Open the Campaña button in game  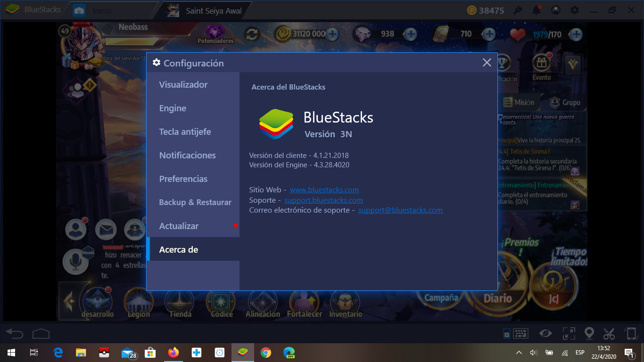tap(441, 298)
